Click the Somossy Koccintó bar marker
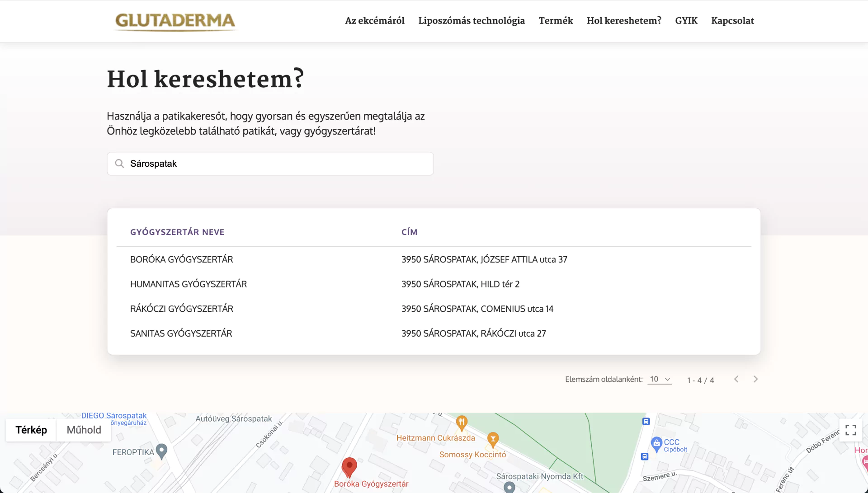This screenshot has width=868, height=493. tap(493, 439)
